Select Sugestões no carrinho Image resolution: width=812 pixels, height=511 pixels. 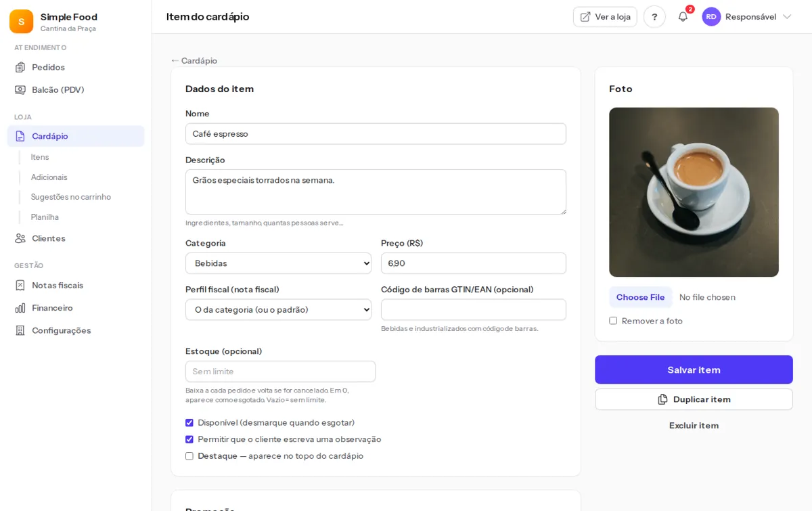pyautogui.click(x=71, y=197)
